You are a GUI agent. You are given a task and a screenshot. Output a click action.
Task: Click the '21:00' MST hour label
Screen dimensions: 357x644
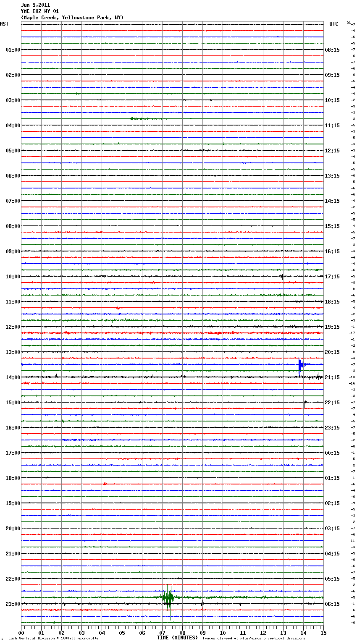(13, 554)
